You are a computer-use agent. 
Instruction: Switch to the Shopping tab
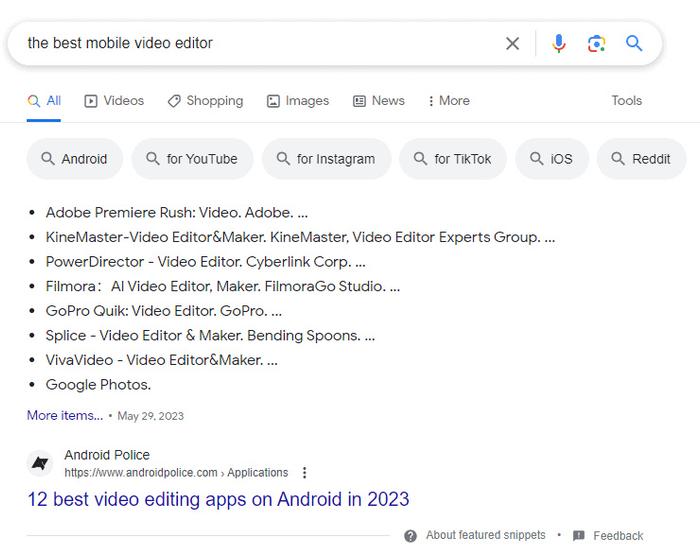click(205, 101)
